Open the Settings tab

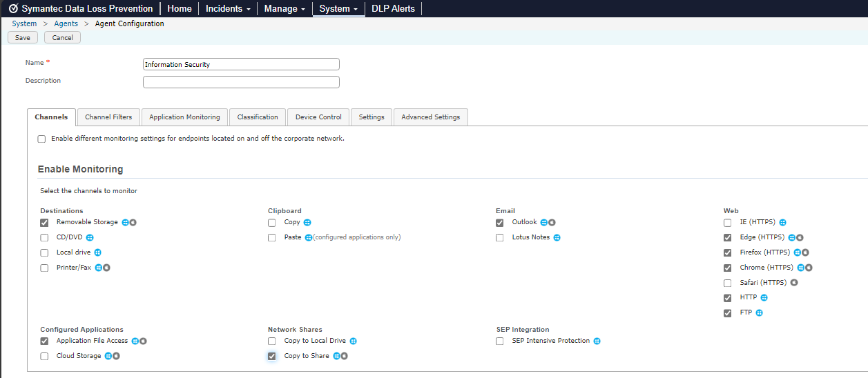click(x=372, y=117)
